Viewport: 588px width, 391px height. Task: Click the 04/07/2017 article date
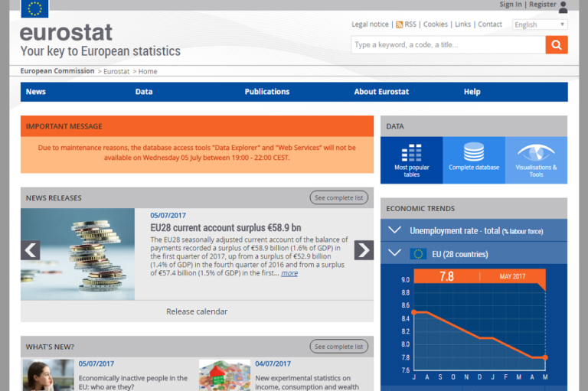(x=273, y=363)
